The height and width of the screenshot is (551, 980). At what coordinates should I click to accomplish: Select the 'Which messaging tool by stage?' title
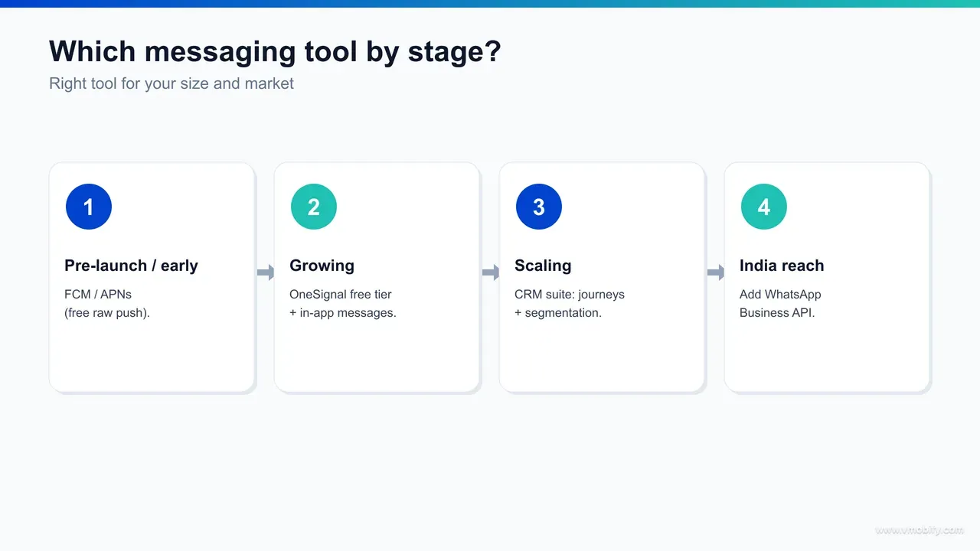click(x=275, y=51)
